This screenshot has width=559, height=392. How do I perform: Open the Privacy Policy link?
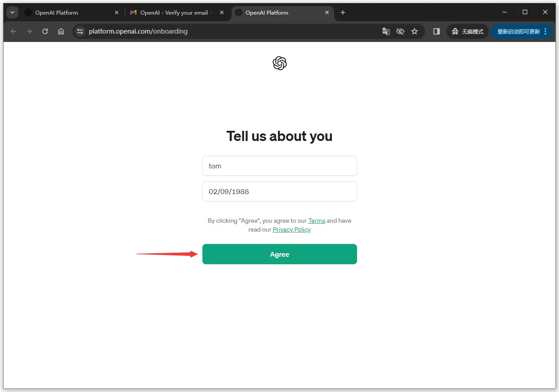(x=292, y=229)
